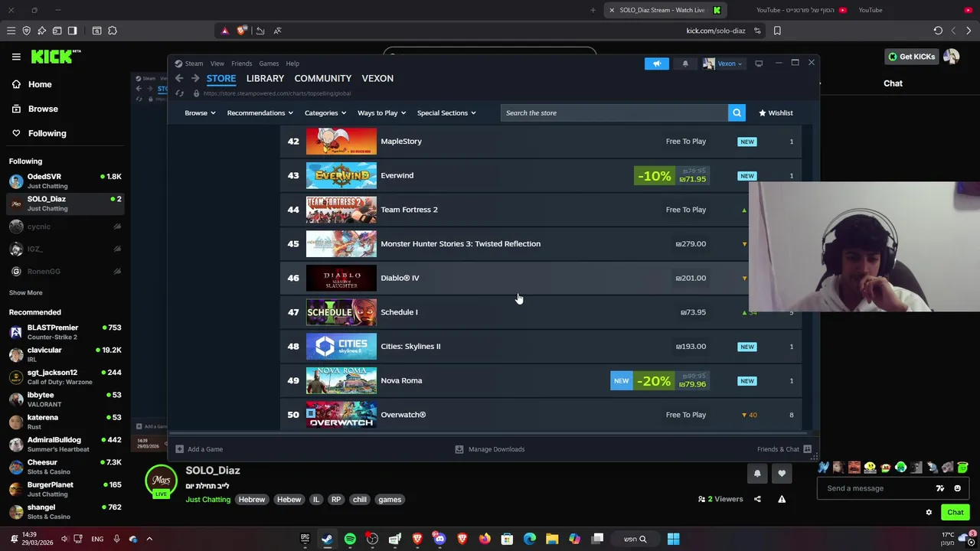Viewport: 980px width, 551px height.
Task: Toggle stream notification bell on Kick
Action: tap(757, 474)
